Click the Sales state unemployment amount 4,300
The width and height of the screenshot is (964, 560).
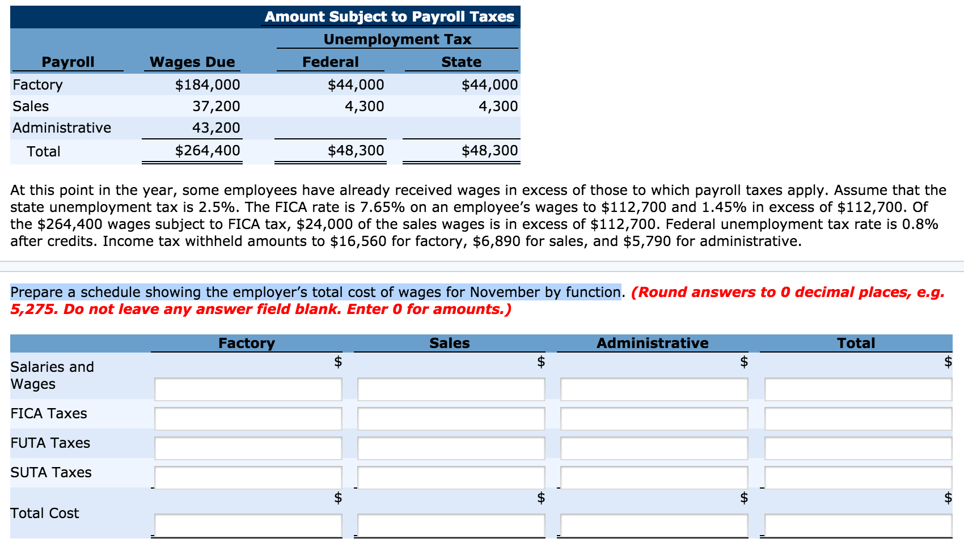point(498,107)
